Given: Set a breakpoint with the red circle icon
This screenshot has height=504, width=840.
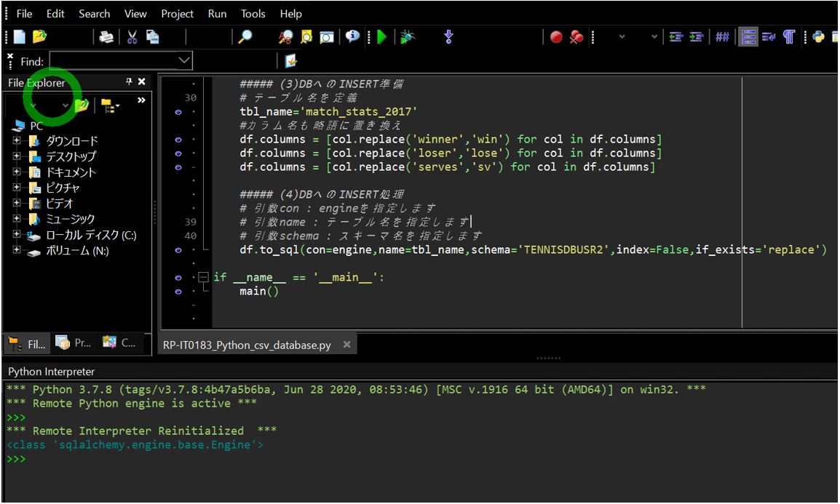Looking at the screenshot, I should [556, 36].
